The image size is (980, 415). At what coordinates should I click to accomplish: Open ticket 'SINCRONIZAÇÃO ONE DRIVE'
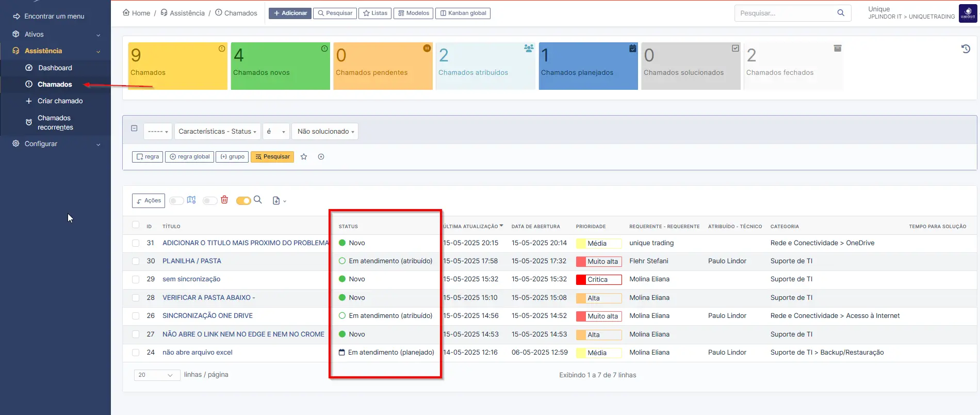coord(207,316)
